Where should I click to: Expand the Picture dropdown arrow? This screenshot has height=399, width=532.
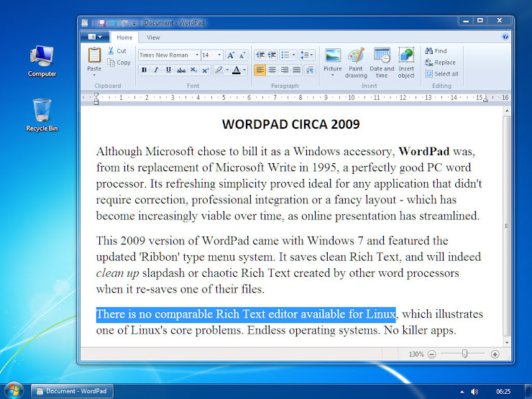pyautogui.click(x=332, y=75)
